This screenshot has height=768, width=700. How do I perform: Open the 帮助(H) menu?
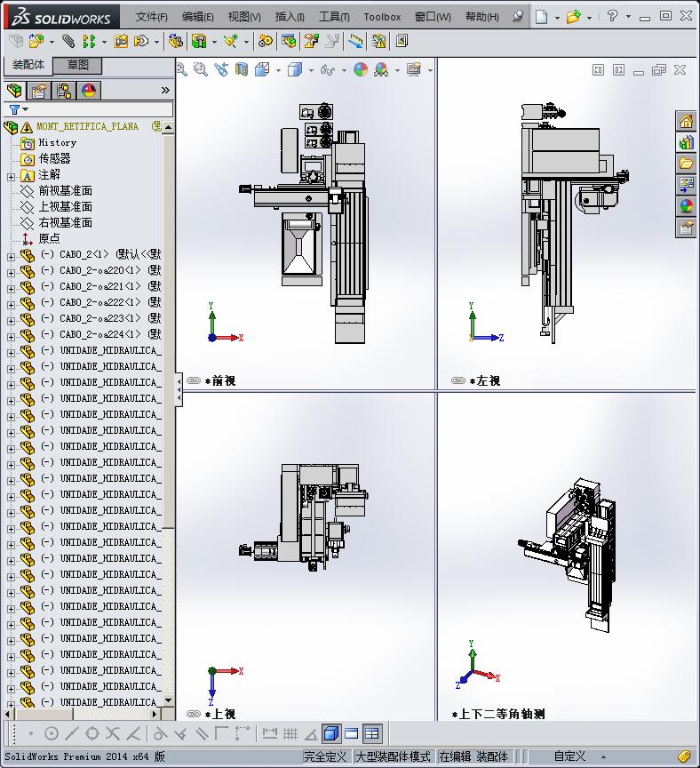pyautogui.click(x=482, y=17)
